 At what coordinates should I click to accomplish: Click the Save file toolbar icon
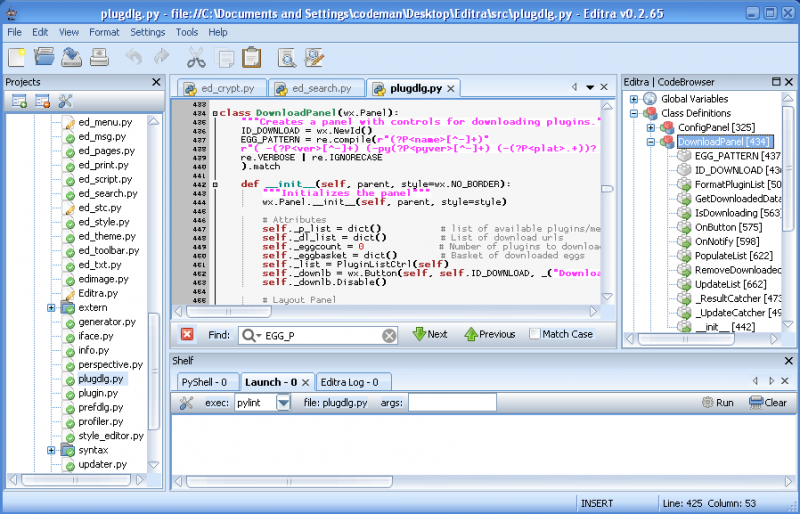71,57
